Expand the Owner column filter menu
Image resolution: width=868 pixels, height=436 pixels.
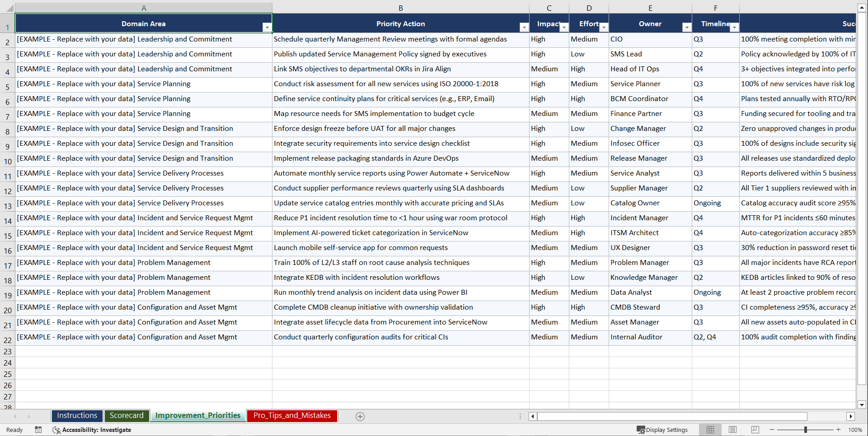(687, 27)
